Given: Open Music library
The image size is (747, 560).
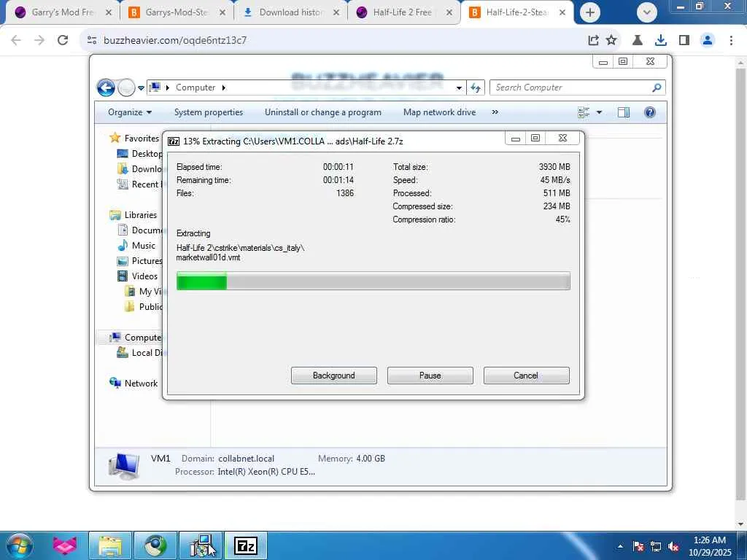Looking at the screenshot, I should coord(136,245).
